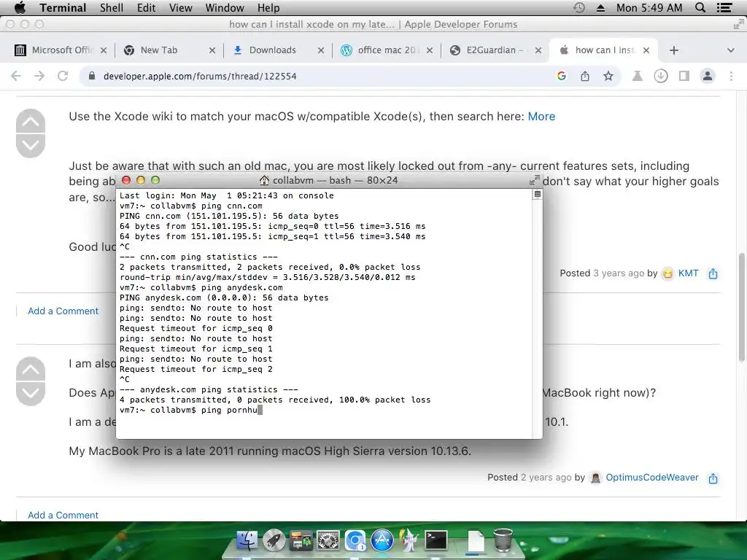Open the extension icon beside the star
The image size is (747, 560).
637,76
